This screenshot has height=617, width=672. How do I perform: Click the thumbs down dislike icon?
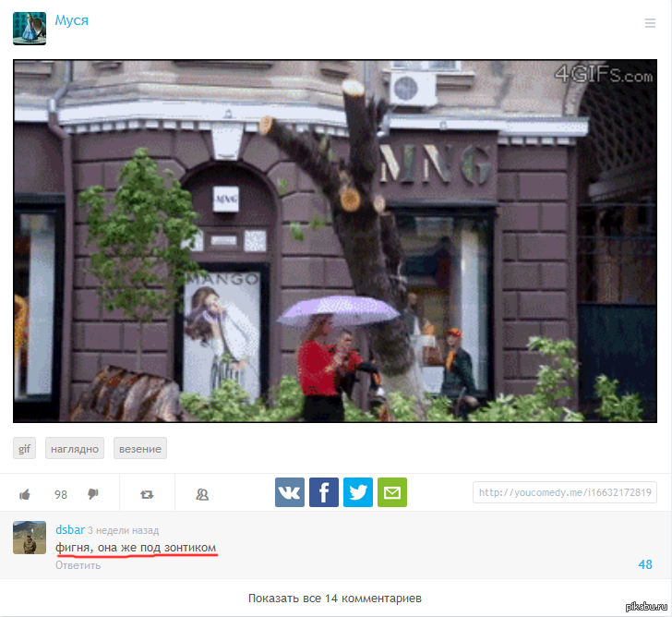[x=92, y=494]
